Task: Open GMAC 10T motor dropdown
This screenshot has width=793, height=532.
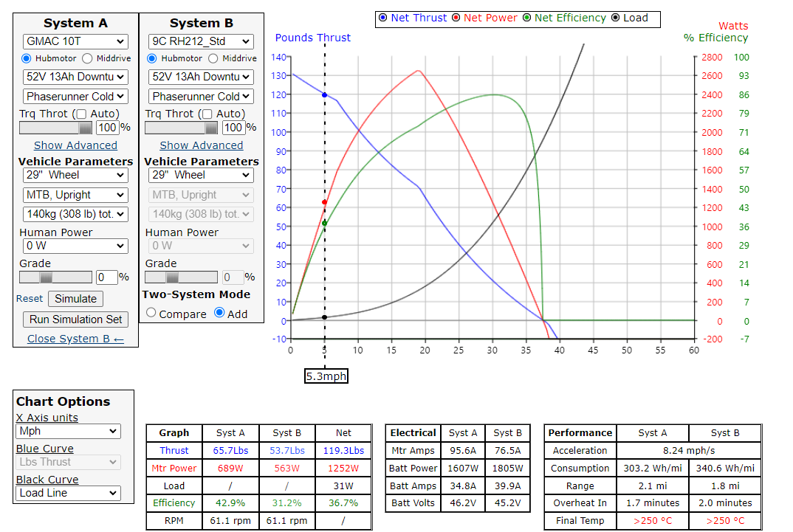Action: click(75, 41)
